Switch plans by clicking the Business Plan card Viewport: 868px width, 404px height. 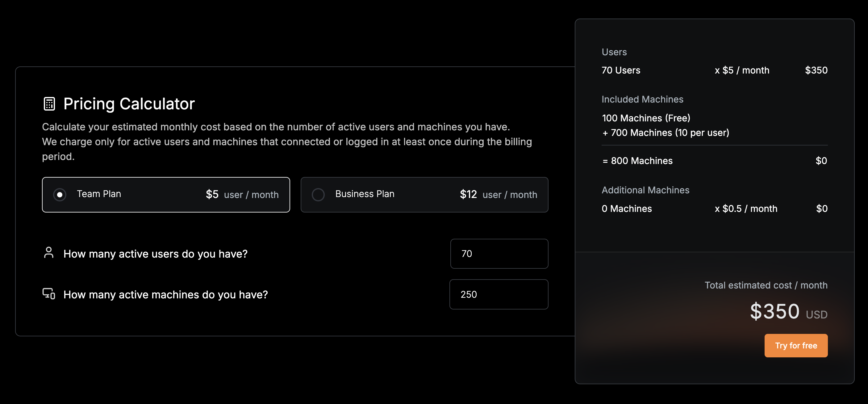coord(424,195)
